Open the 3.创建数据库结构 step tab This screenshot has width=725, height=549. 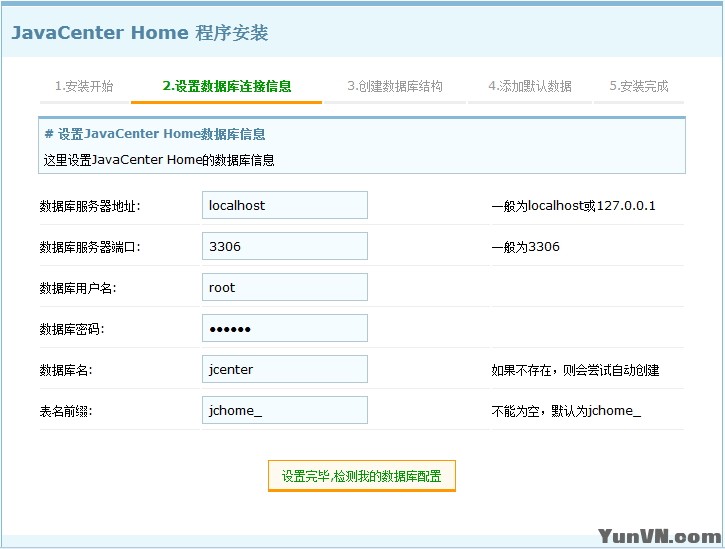click(395, 86)
